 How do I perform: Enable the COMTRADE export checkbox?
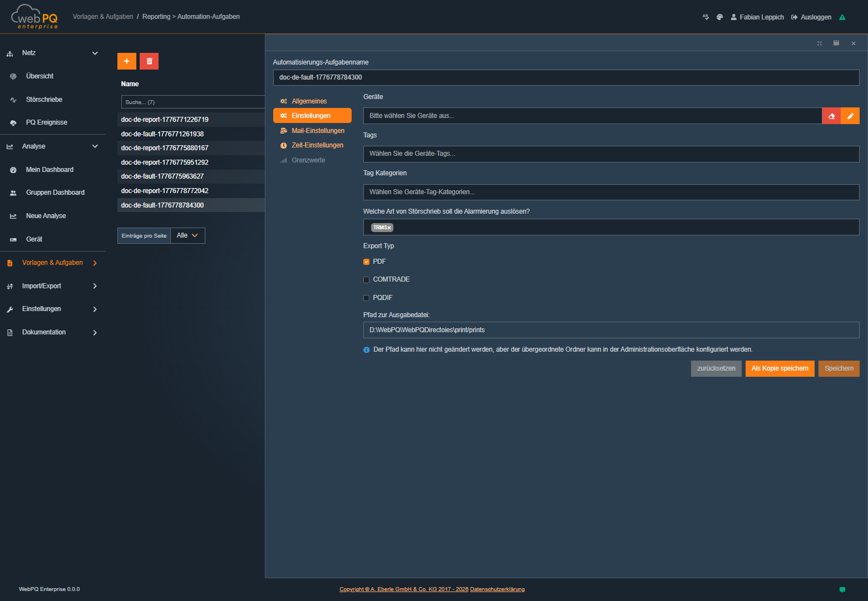[367, 280]
